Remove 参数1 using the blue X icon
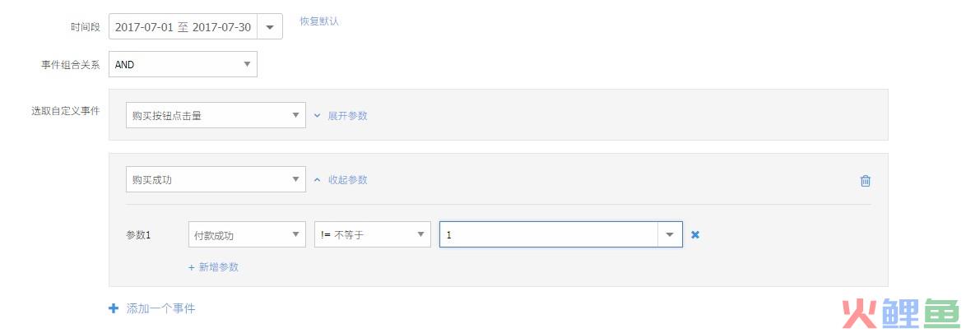This screenshot has height=333, width=980. point(695,235)
